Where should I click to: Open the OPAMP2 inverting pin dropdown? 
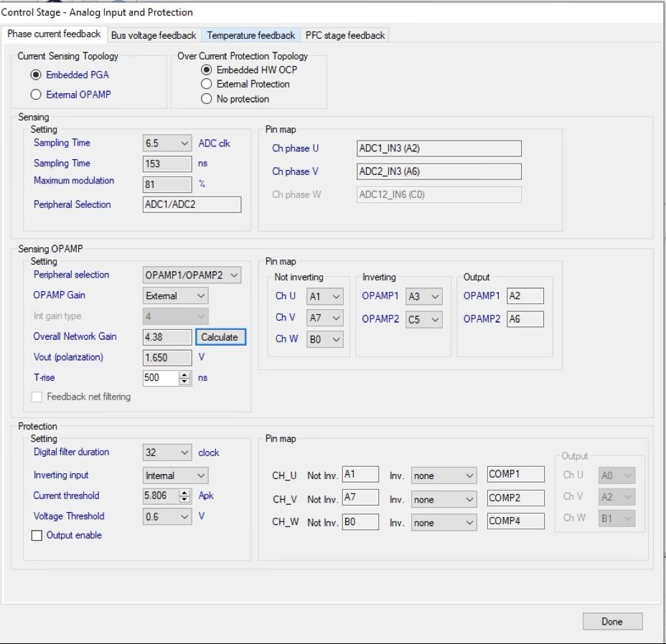[424, 320]
